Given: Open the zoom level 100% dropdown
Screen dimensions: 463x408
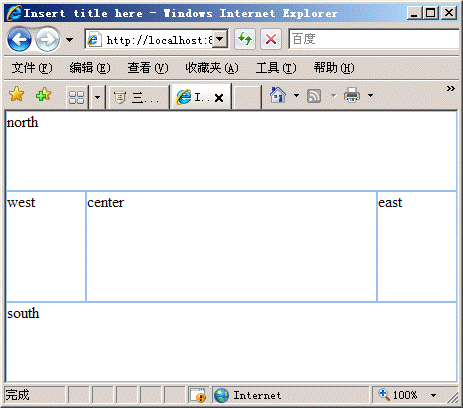Looking at the screenshot, I should pos(433,395).
